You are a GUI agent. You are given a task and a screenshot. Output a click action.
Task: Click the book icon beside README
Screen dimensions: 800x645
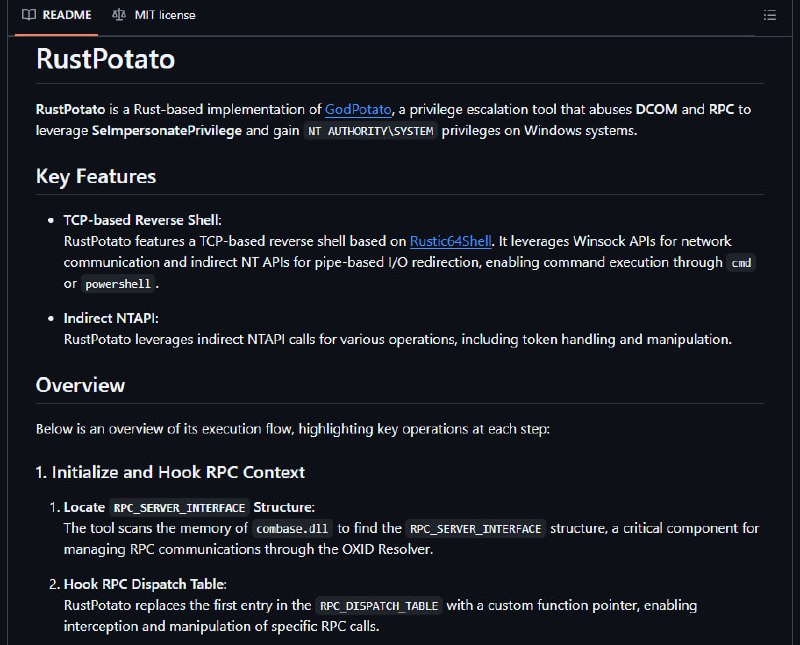point(29,15)
